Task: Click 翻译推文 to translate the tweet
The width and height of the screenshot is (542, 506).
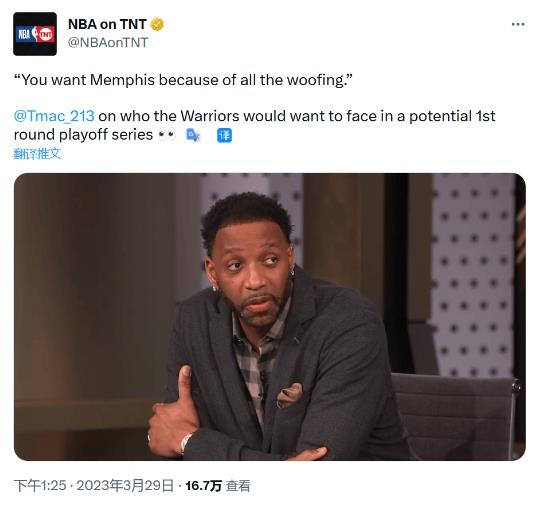Action: [37, 154]
